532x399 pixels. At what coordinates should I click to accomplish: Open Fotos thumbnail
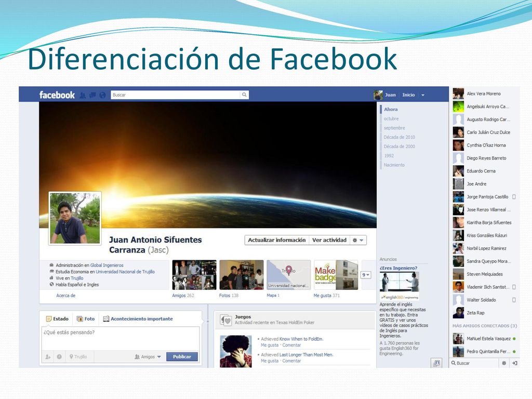coord(241,275)
